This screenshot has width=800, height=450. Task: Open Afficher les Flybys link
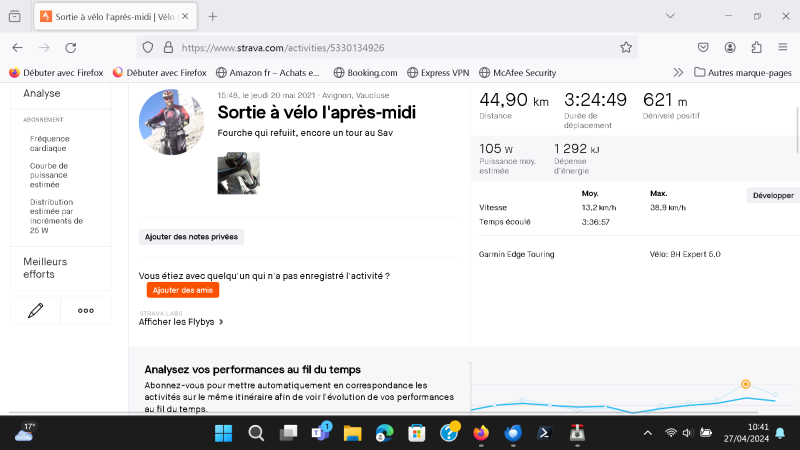181,322
